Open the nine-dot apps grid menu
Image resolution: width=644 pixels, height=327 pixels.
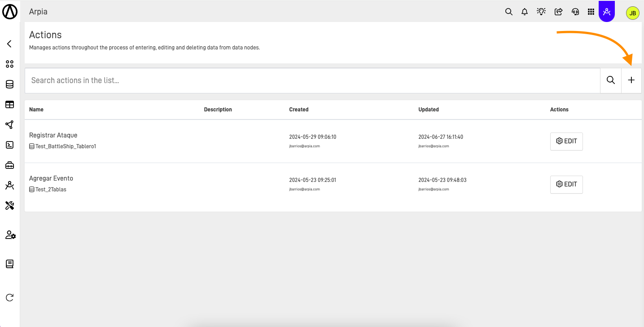click(591, 12)
